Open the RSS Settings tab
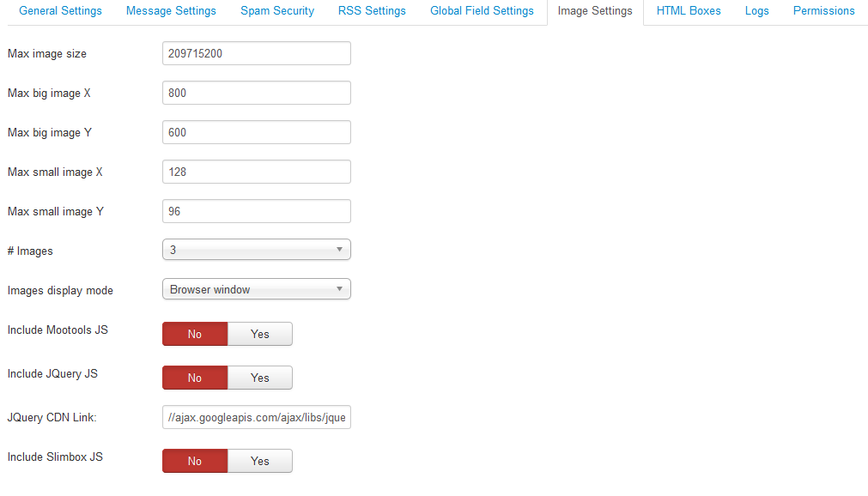The image size is (868, 496). [x=372, y=11]
